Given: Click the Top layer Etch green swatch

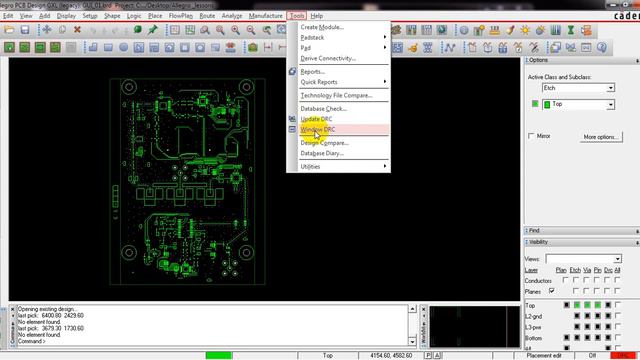Looking at the screenshot, I should point(577,305).
